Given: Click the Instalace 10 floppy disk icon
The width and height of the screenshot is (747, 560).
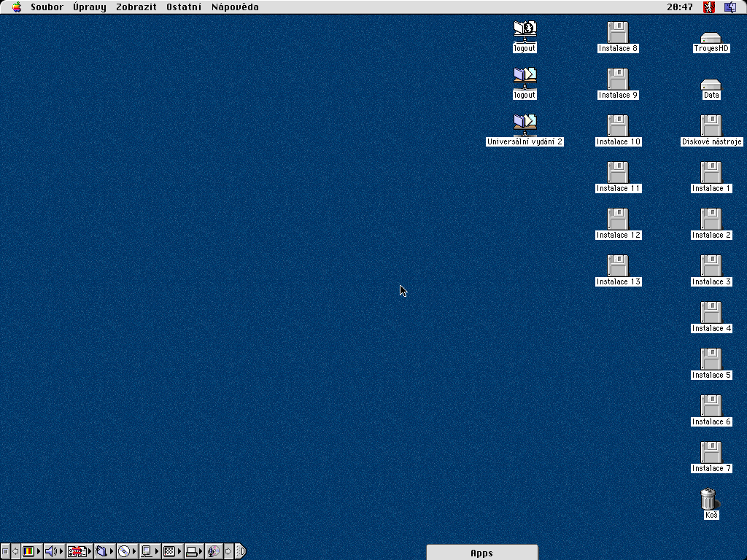Looking at the screenshot, I should click(x=618, y=126).
